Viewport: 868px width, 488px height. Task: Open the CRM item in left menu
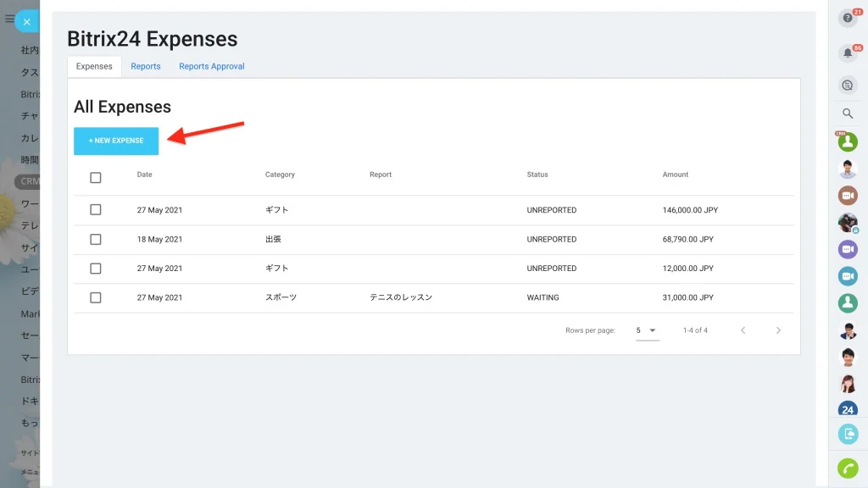tap(27, 181)
